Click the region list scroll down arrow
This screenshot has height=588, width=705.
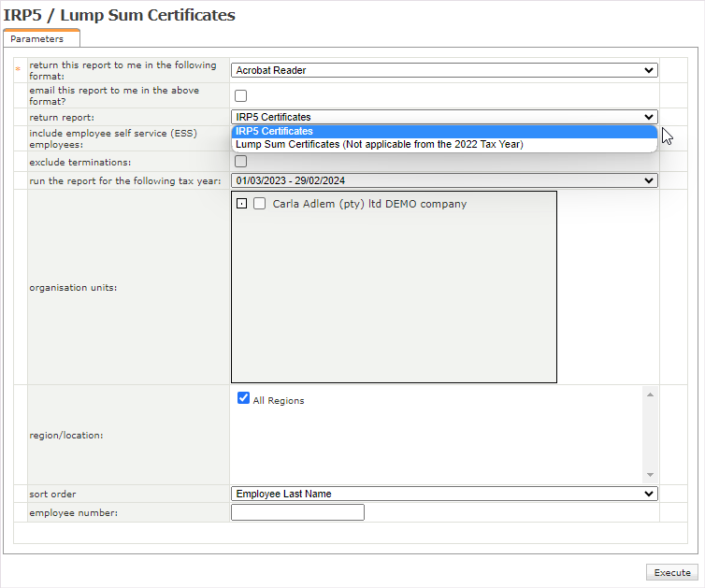(x=651, y=475)
